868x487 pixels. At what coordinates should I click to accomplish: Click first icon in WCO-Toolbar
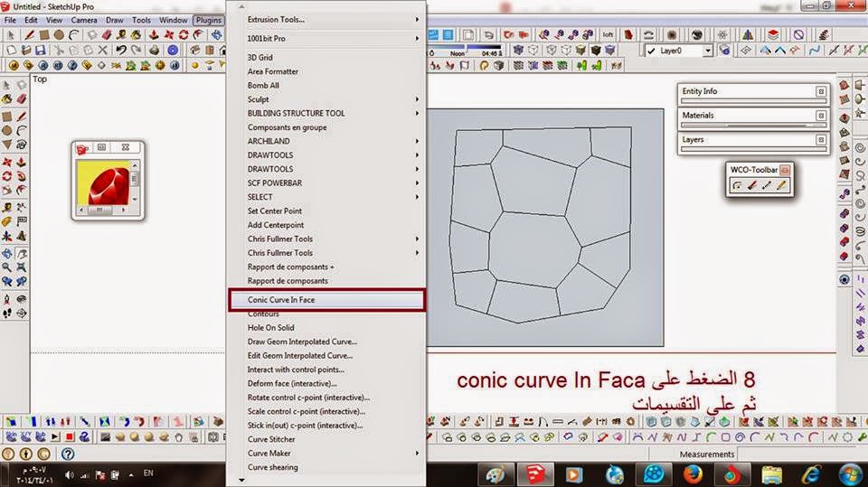[737, 185]
